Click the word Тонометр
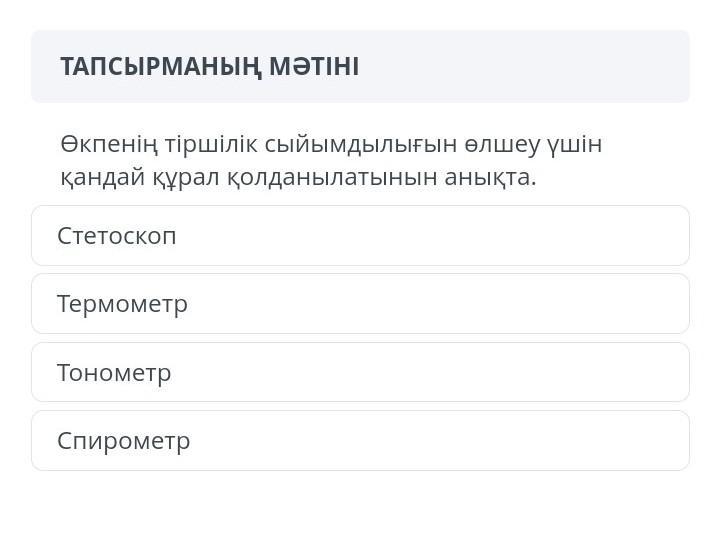 [x=114, y=373]
